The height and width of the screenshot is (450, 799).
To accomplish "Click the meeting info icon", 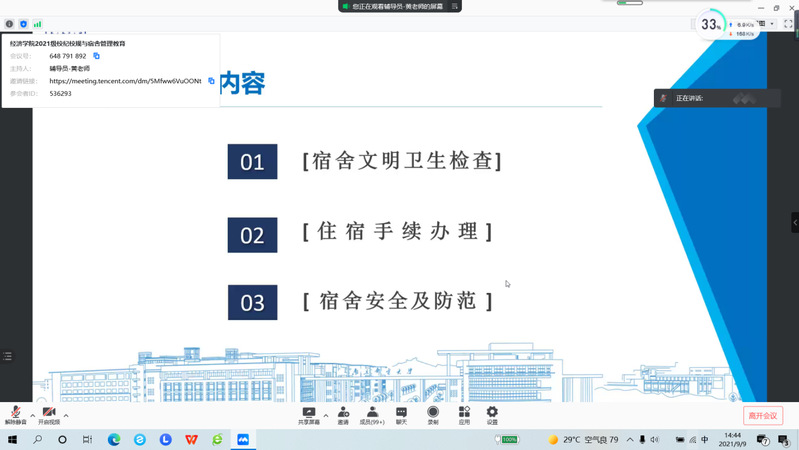I will tap(10, 24).
